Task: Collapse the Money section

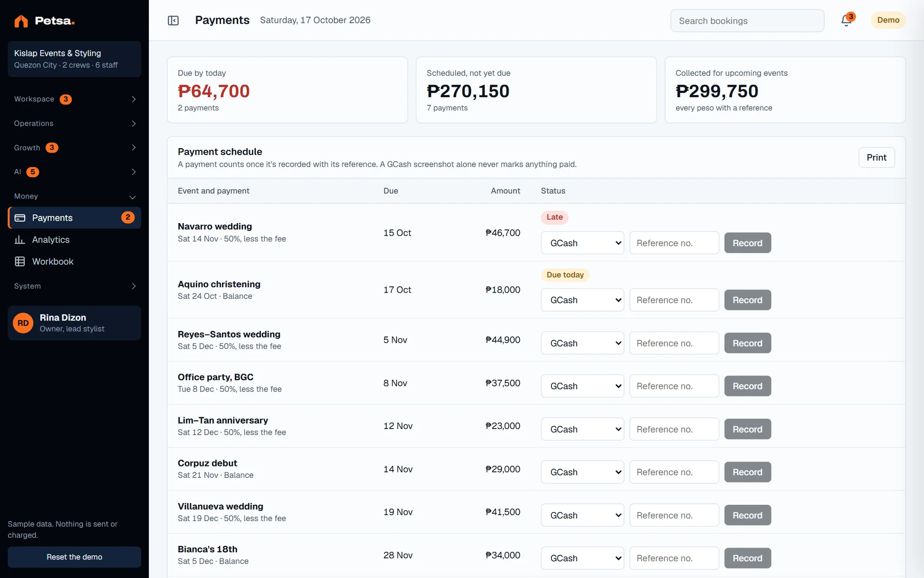Action: pyautogui.click(x=74, y=196)
